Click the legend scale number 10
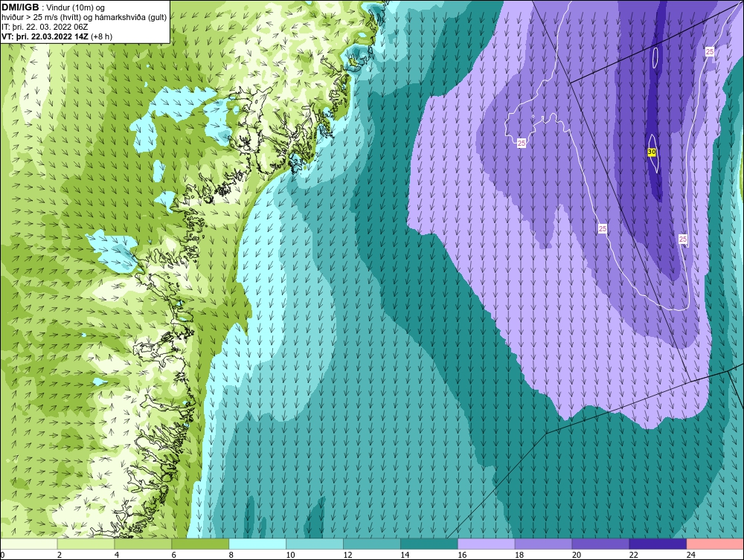Screen dimensions: 744x560 click(x=290, y=555)
